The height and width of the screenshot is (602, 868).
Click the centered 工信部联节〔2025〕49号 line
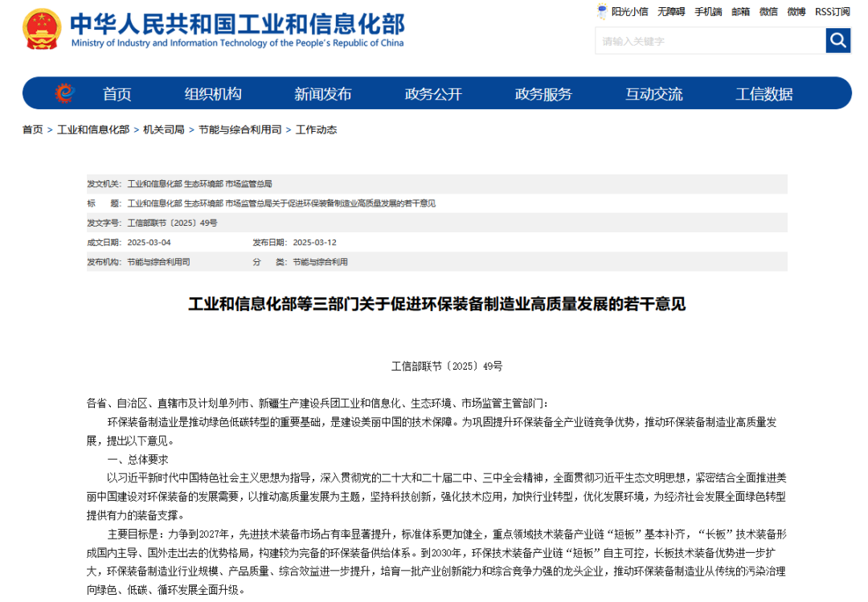pyautogui.click(x=447, y=366)
